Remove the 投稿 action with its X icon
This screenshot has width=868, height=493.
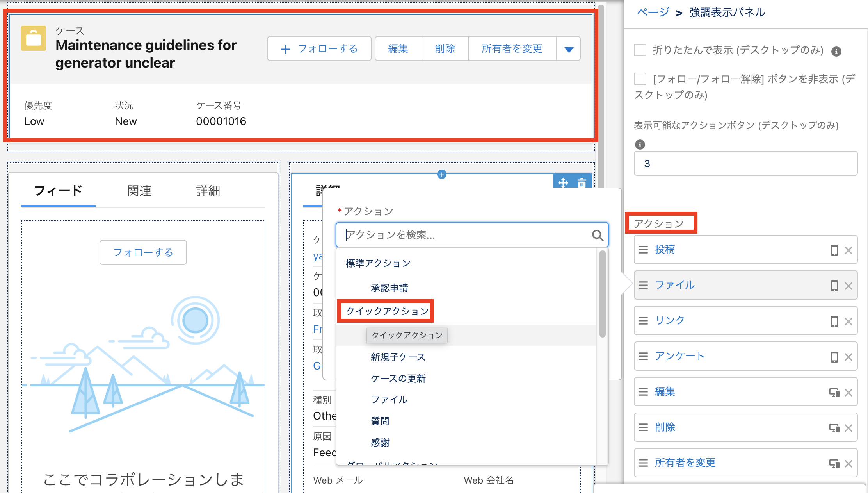point(848,250)
